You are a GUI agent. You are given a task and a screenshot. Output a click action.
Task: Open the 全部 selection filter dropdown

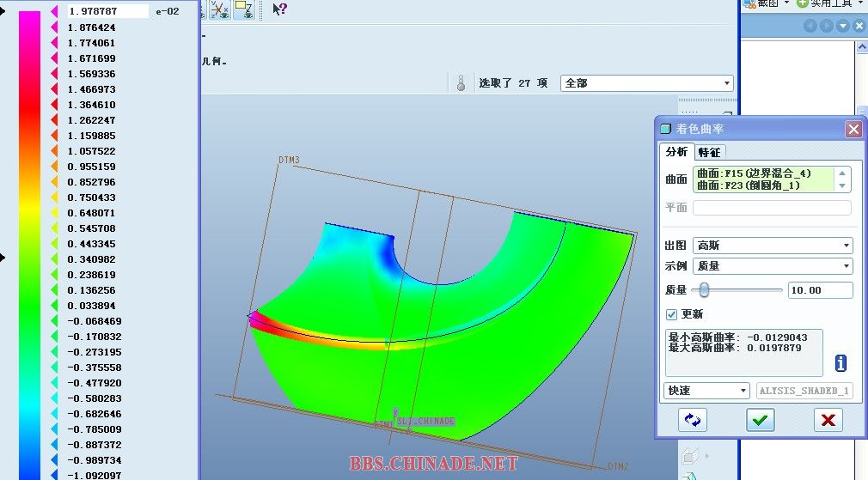(x=646, y=83)
